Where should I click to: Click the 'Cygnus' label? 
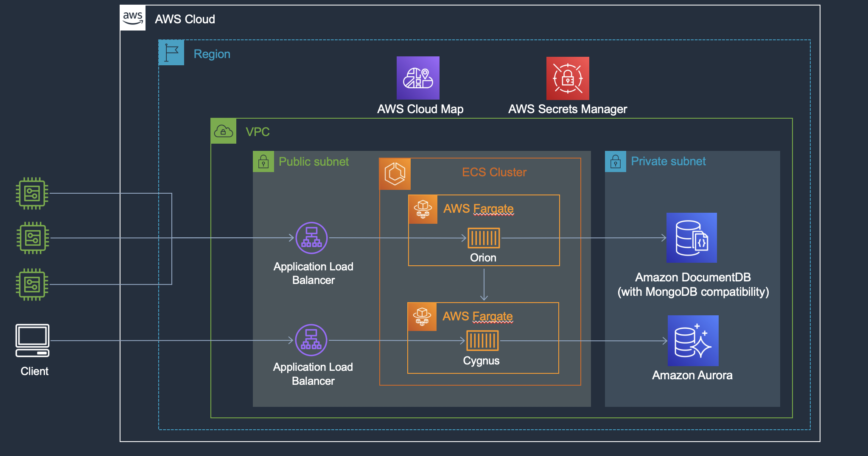[481, 361]
